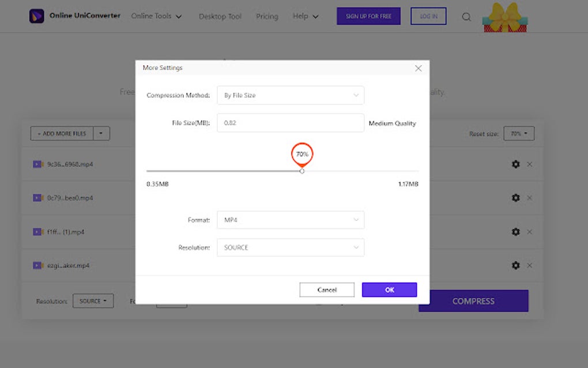Open settings gear for ezgi..aker.mp4
The height and width of the screenshot is (368, 588).
(x=515, y=265)
